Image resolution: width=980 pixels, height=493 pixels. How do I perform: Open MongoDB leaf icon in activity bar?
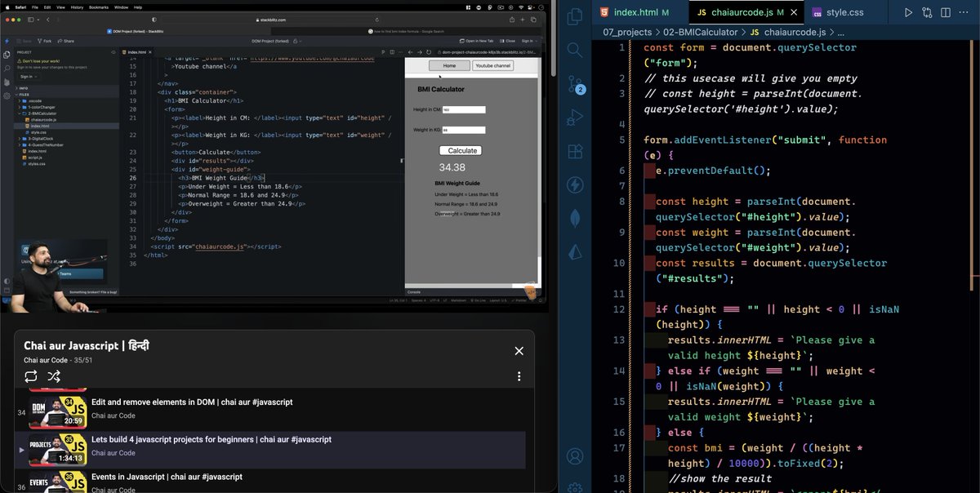(575, 220)
